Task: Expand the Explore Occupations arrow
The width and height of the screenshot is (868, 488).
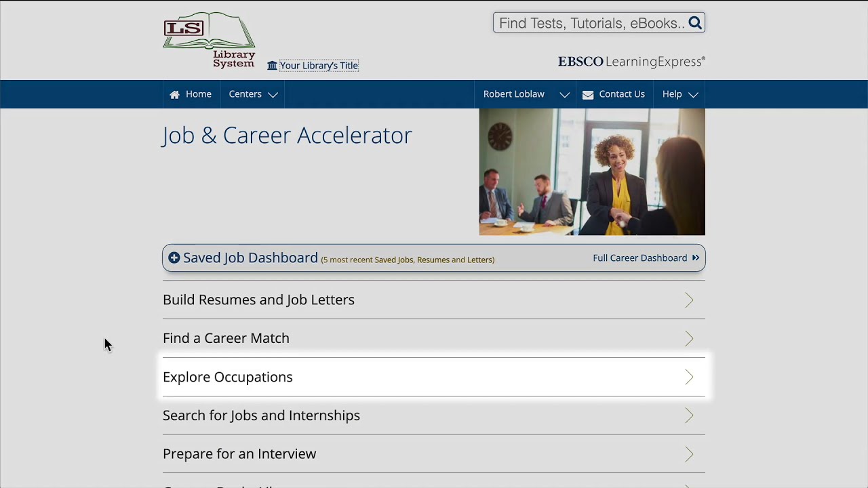Action: click(x=689, y=377)
